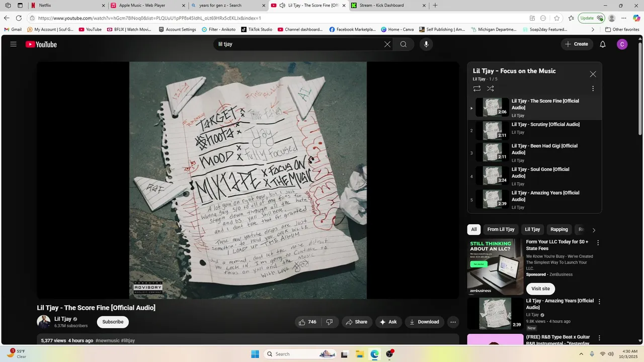Open YouTube notifications bell
Image resolution: width=644 pixels, height=362 pixels.
click(603, 44)
